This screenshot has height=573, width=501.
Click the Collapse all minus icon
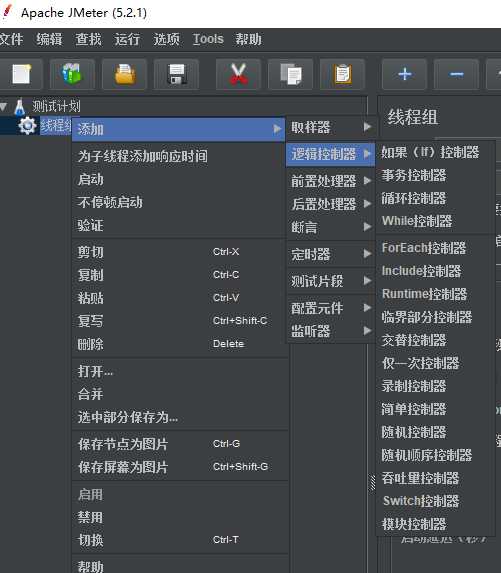[456, 74]
